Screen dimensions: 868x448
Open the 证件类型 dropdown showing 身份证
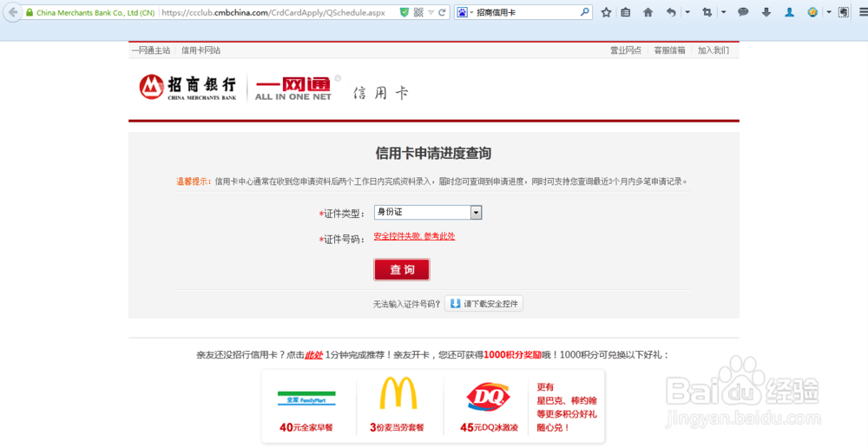pyautogui.click(x=428, y=213)
